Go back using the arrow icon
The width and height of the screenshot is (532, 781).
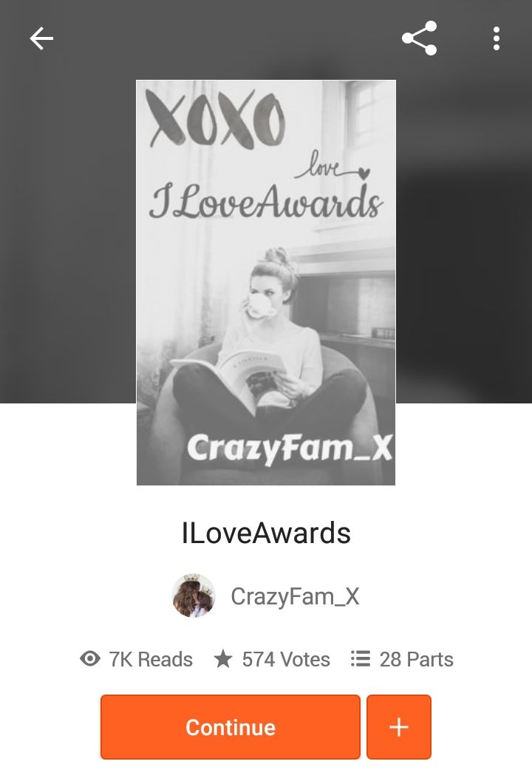click(x=41, y=39)
